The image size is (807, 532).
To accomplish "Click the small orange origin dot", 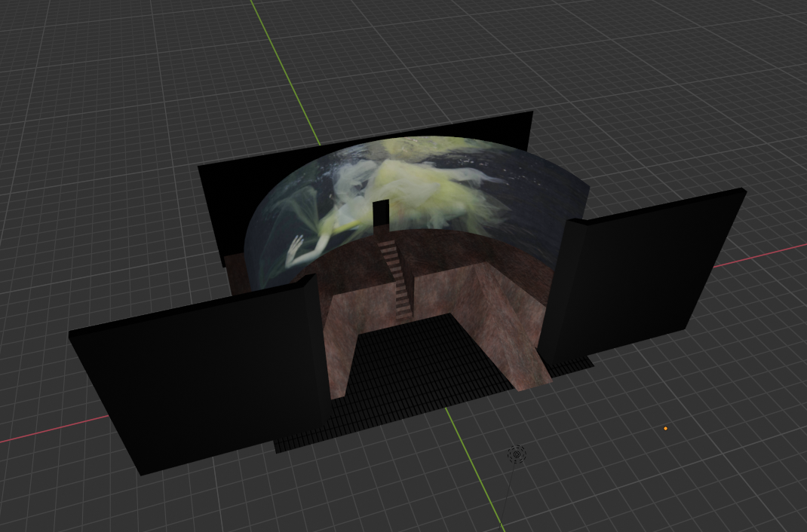I will pyautogui.click(x=665, y=428).
